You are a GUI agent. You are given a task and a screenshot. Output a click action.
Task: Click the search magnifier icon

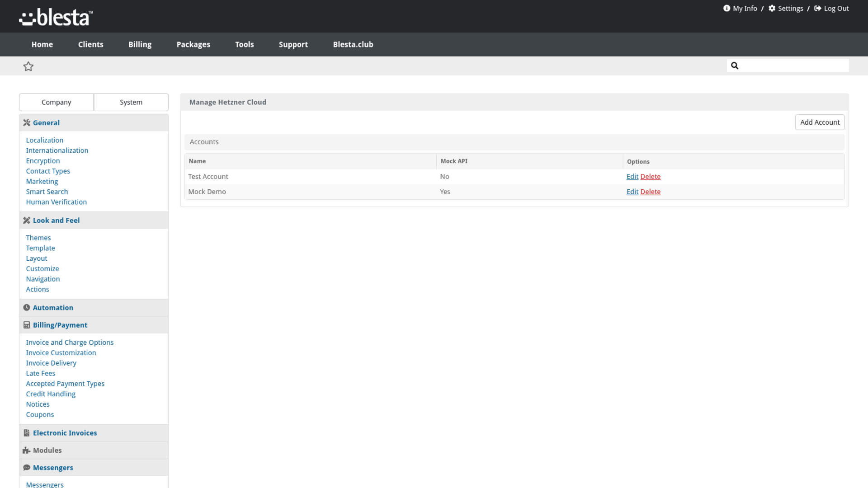pos(735,66)
